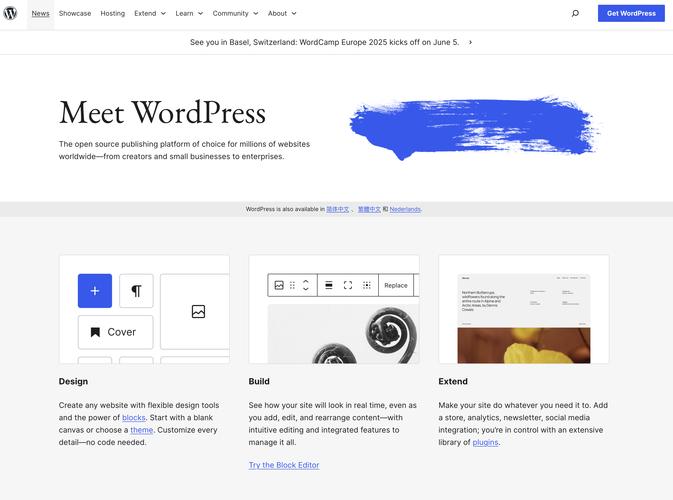The width and height of the screenshot is (673, 500).
Task: Click the blue plus block inserter icon
Action: [95, 291]
